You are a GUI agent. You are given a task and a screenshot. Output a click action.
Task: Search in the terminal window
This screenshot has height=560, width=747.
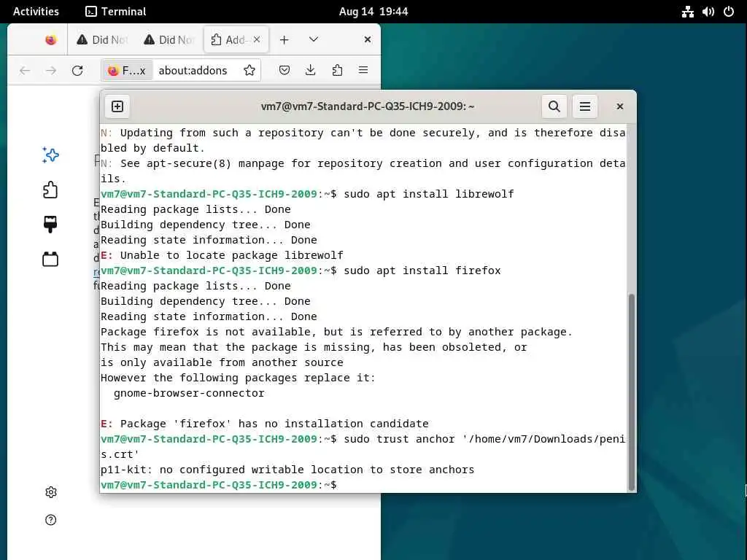coord(554,106)
